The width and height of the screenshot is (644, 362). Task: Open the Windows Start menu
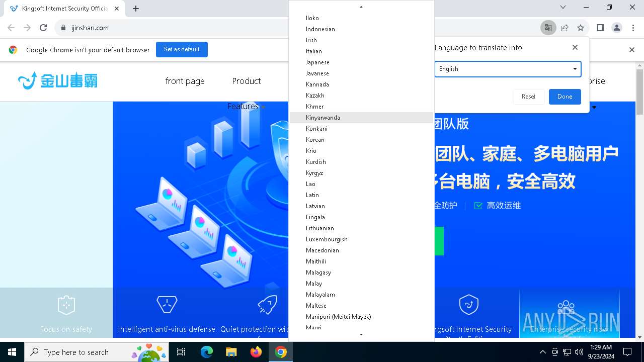(12, 352)
